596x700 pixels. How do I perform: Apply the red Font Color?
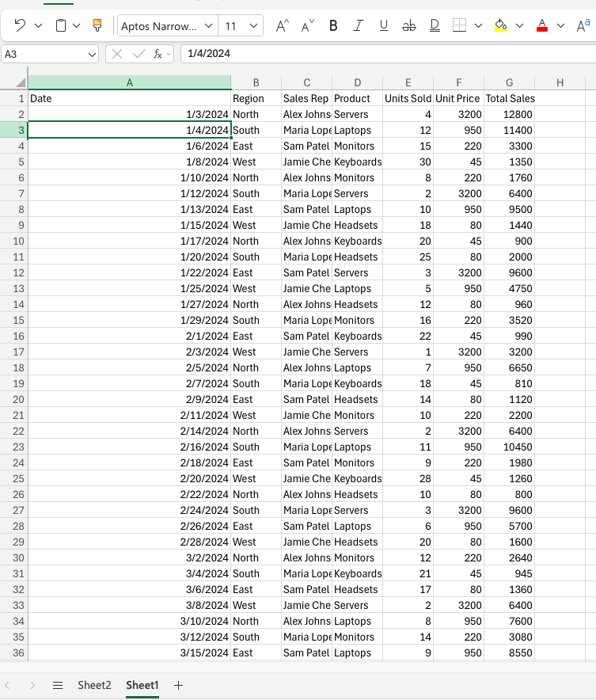(x=542, y=25)
